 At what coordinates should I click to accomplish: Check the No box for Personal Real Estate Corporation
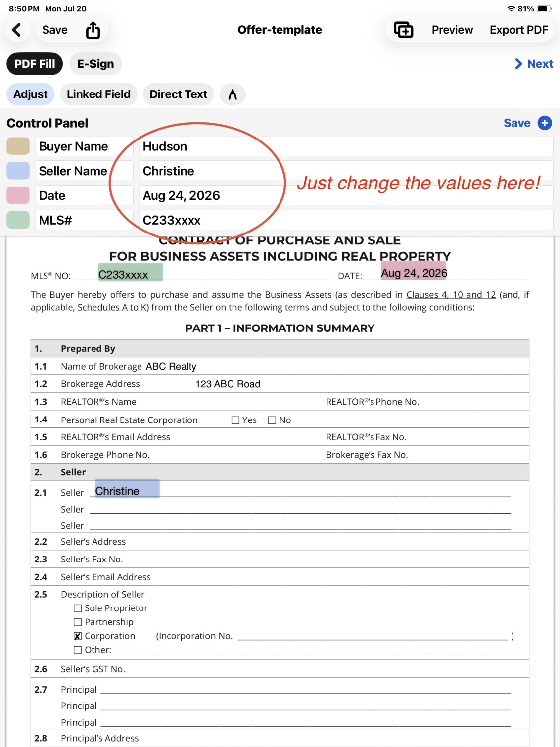pyautogui.click(x=272, y=420)
